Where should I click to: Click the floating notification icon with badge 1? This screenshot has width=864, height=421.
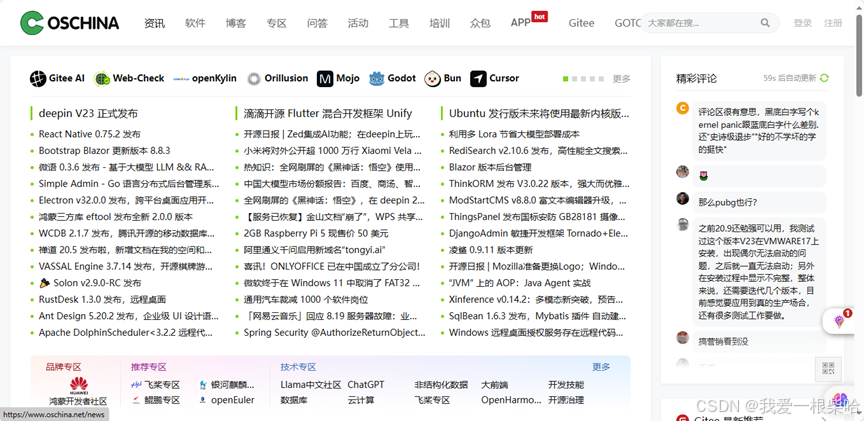click(x=841, y=321)
